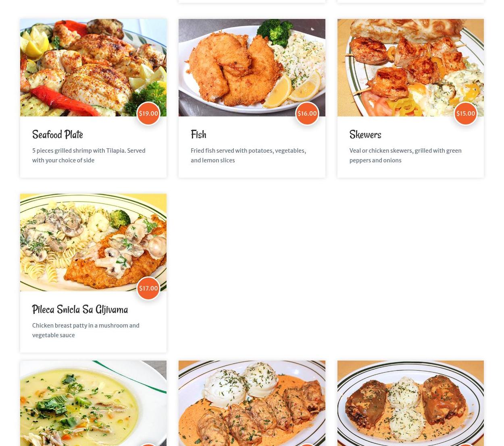Select the Pileca Snicla Sa Gljivama title
The height and width of the screenshot is (446, 504).
point(80,309)
